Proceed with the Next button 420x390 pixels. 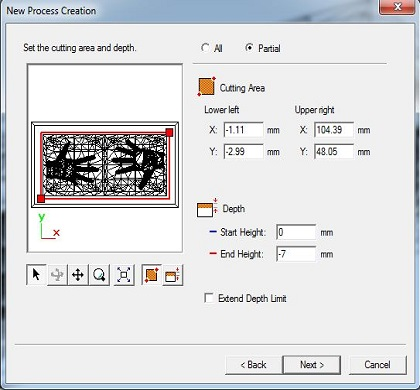point(312,365)
